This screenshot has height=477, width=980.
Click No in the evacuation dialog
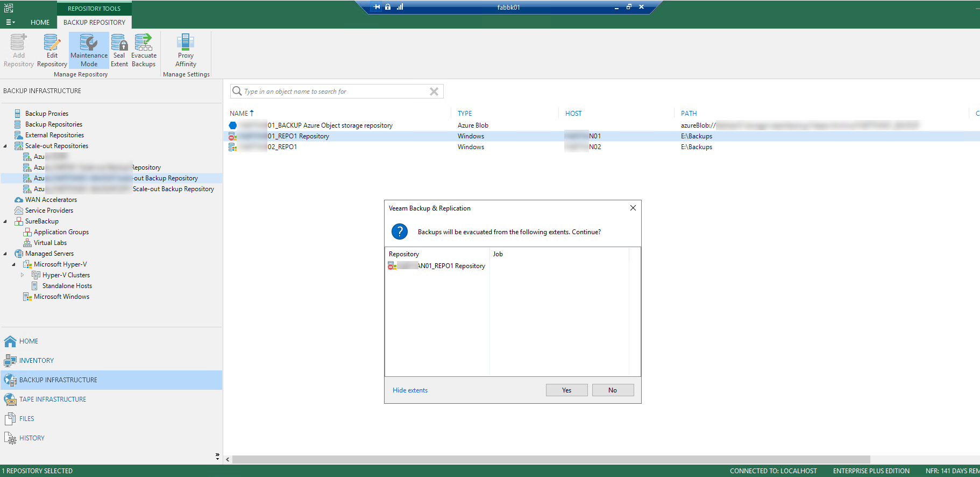(613, 390)
